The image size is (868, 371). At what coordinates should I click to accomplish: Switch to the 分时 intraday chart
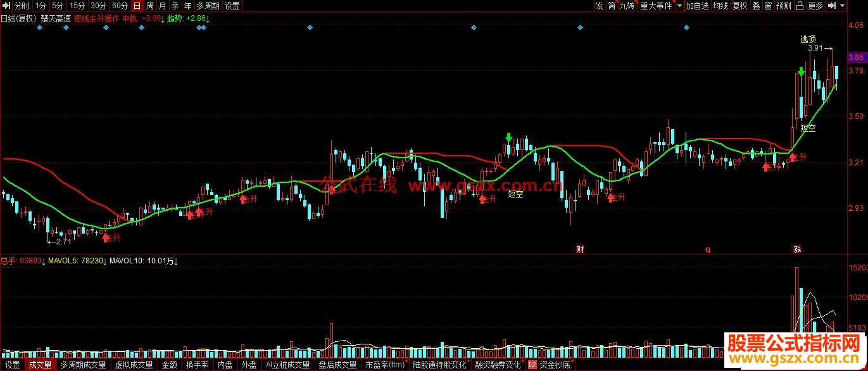22,6
